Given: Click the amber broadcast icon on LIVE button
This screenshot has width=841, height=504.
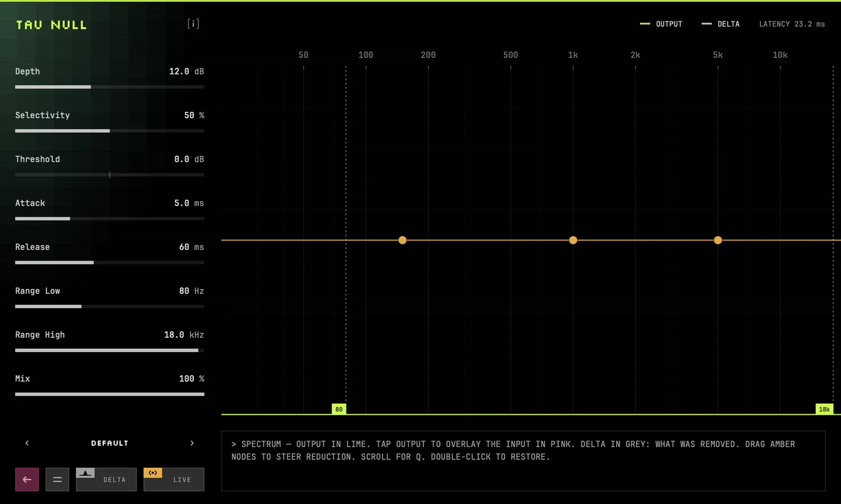Looking at the screenshot, I should coord(152,473).
